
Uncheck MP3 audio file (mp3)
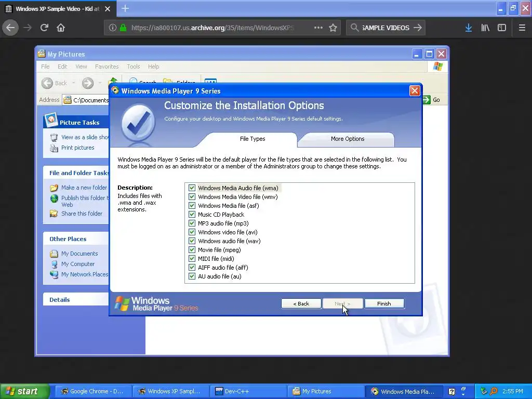(x=192, y=223)
